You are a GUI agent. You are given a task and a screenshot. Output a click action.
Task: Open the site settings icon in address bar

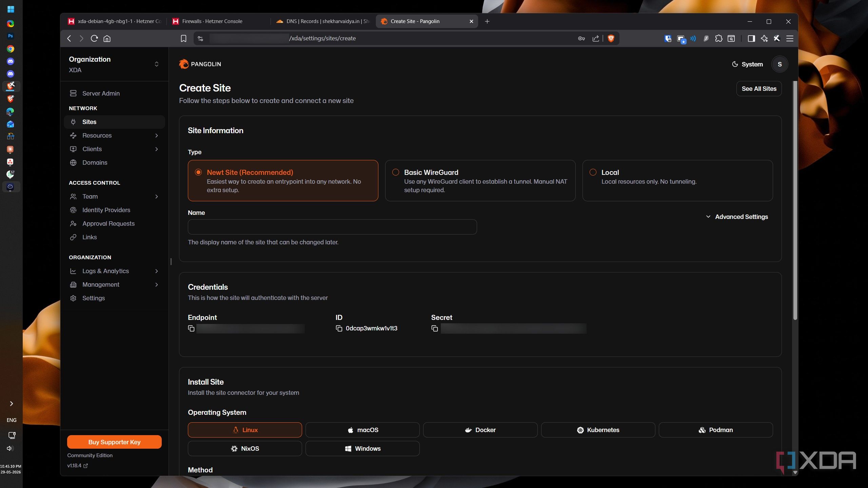pyautogui.click(x=200, y=38)
